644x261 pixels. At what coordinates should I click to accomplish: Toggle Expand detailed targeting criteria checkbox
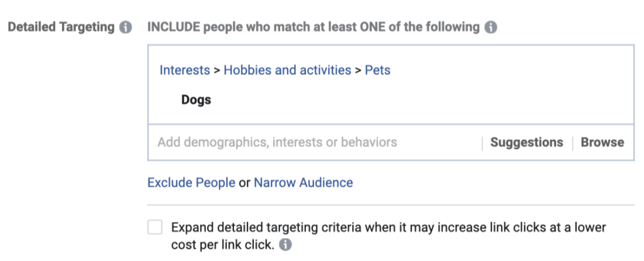point(155,227)
